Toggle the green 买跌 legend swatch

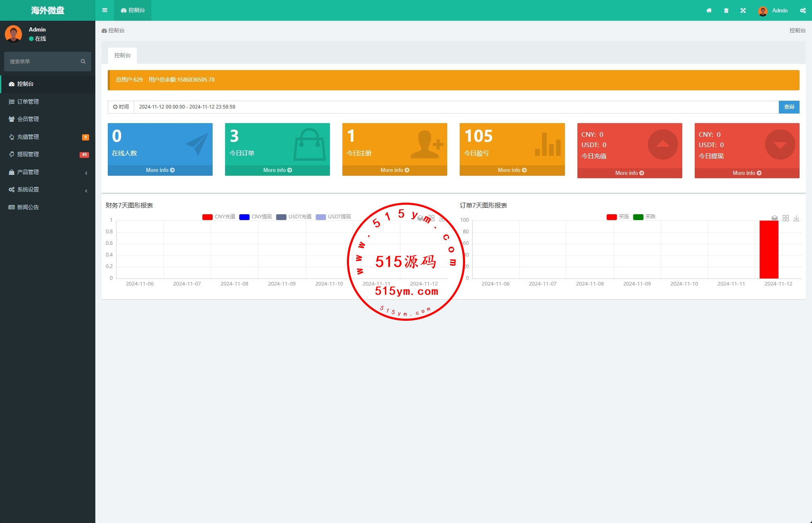638,217
